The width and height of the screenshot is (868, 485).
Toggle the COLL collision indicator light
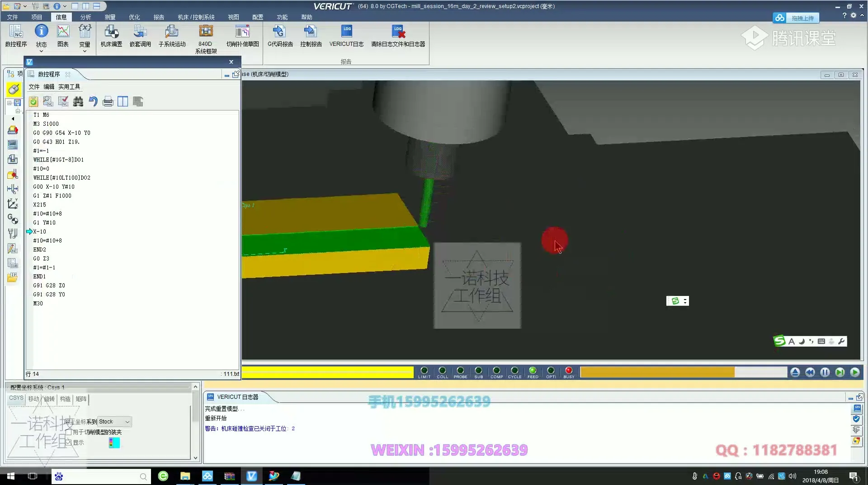(x=442, y=371)
